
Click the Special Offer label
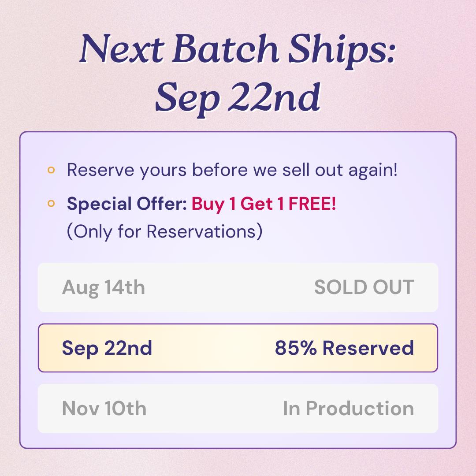[x=127, y=204]
